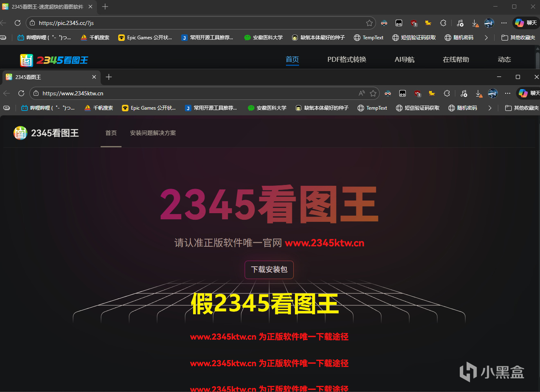Open Epic Games bookmark in 2345ktw.cn window
This screenshot has width=540, height=392.
pyautogui.click(x=149, y=108)
